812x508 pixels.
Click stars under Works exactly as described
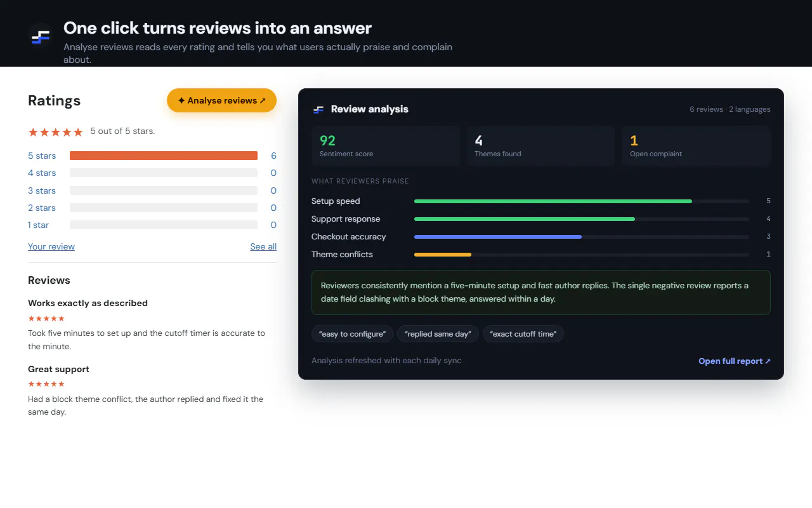click(46, 318)
